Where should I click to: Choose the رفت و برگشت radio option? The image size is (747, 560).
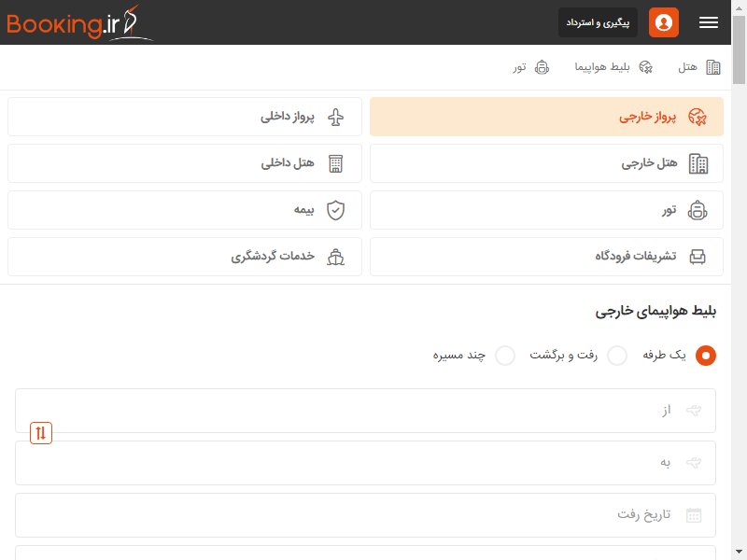[x=617, y=356]
